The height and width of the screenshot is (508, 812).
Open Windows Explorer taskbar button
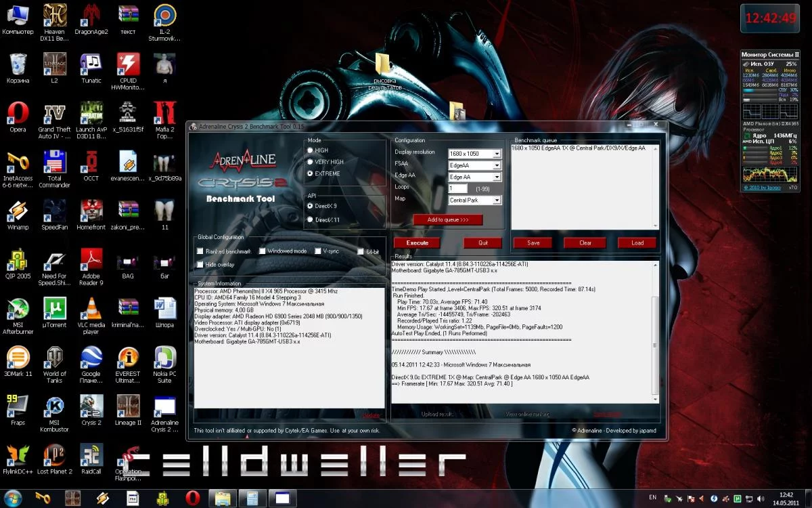[223, 499]
